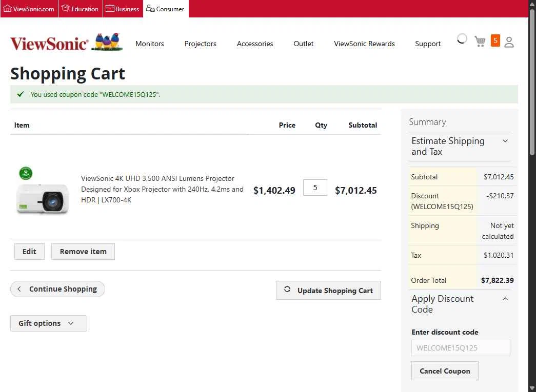The height and width of the screenshot is (392, 536).
Task: Click the graduation cap Education icon
Action: pyautogui.click(x=65, y=8)
